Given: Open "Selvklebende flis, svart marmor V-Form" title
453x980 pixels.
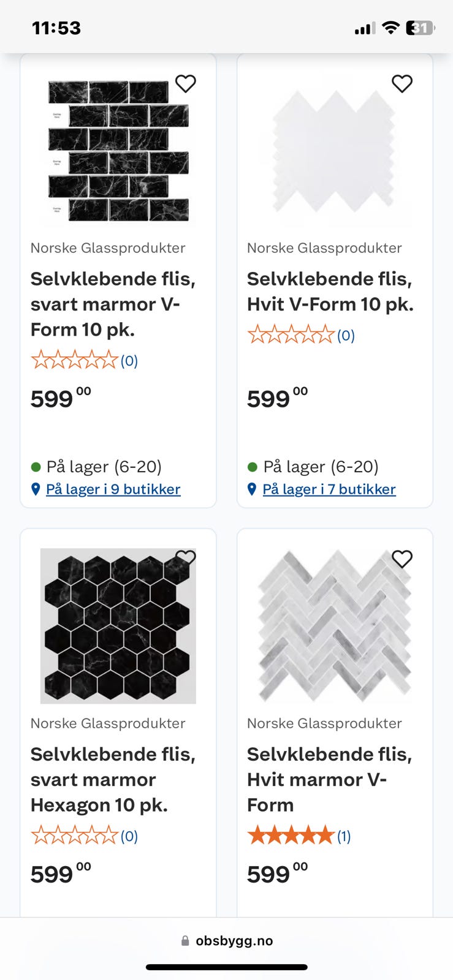Looking at the screenshot, I should pyautogui.click(x=113, y=304).
